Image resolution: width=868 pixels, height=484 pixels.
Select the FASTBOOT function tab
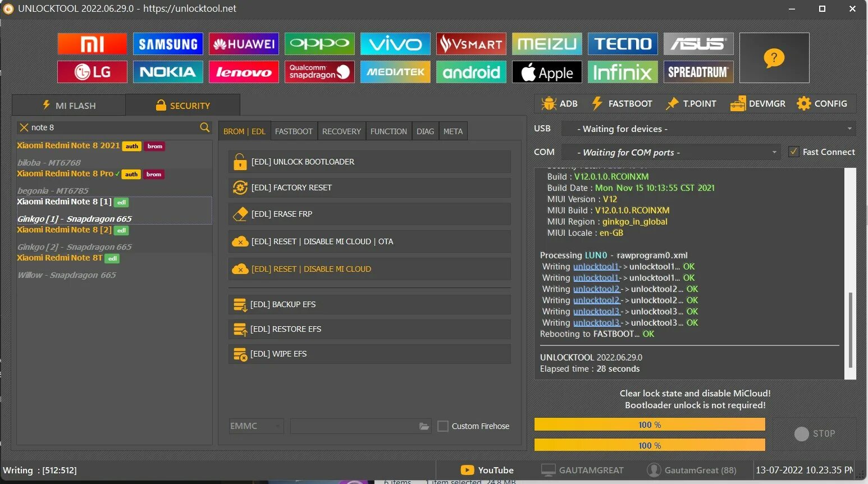point(294,131)
